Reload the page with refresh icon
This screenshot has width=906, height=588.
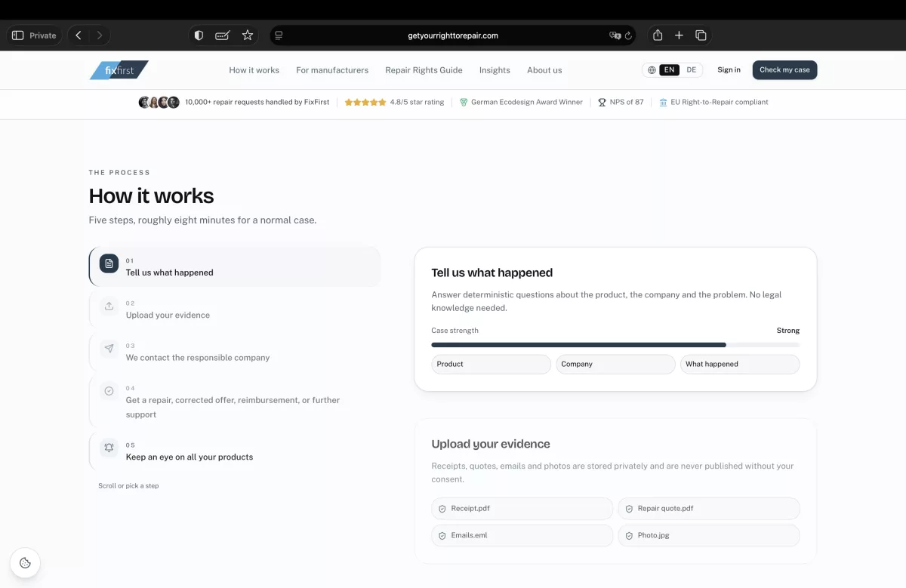pos(628,35)
